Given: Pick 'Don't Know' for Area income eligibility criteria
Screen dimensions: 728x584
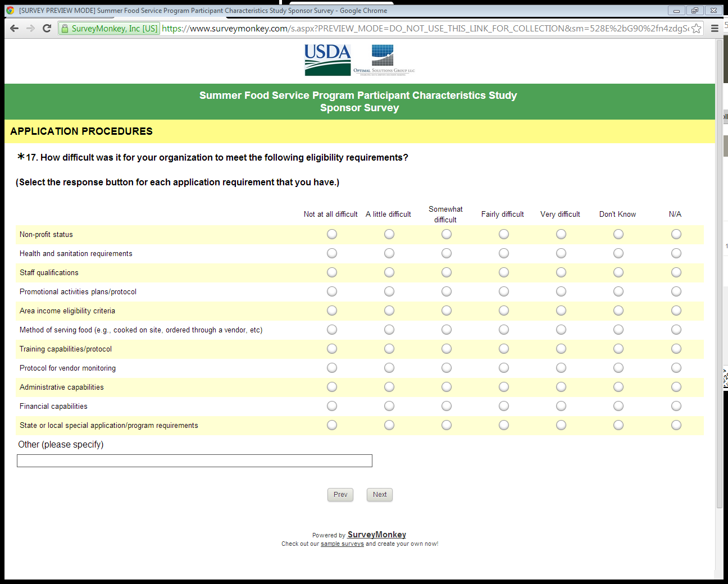Looking at the screenshot, I should tap(618, 311).
